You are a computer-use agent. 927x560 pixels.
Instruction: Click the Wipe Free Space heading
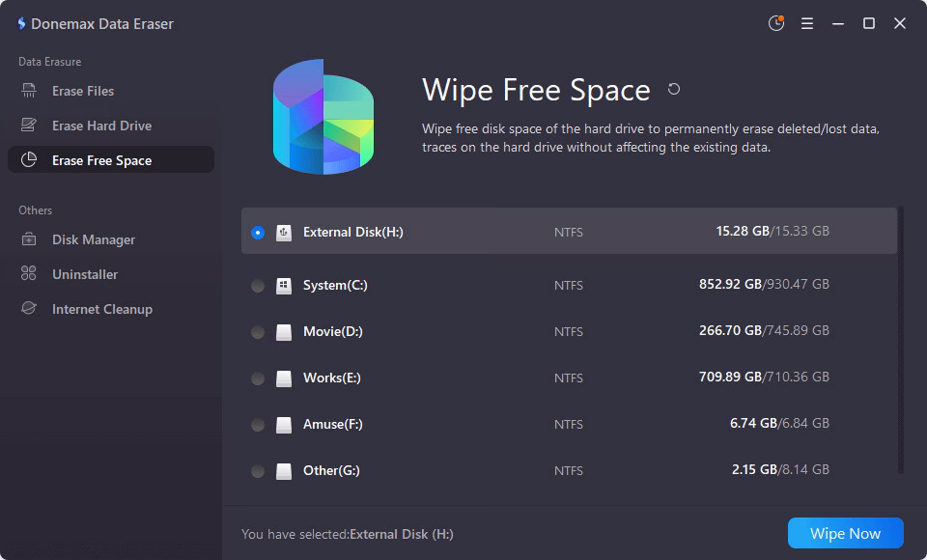pos(536,90)
